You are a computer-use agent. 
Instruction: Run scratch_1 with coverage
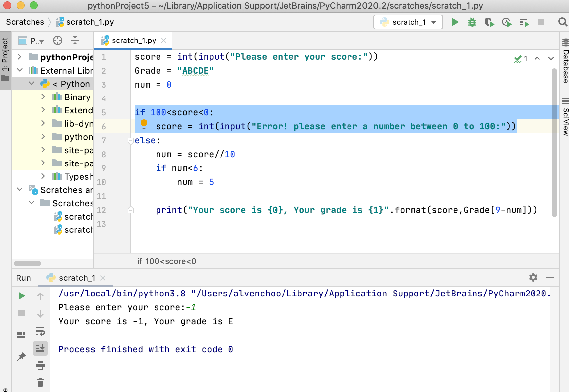(489, 22)
